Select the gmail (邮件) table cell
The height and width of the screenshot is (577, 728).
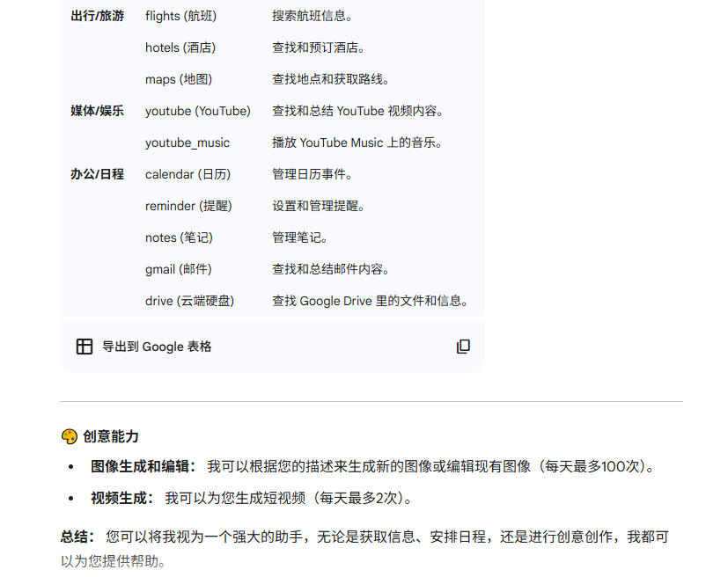tap(178, 269)
